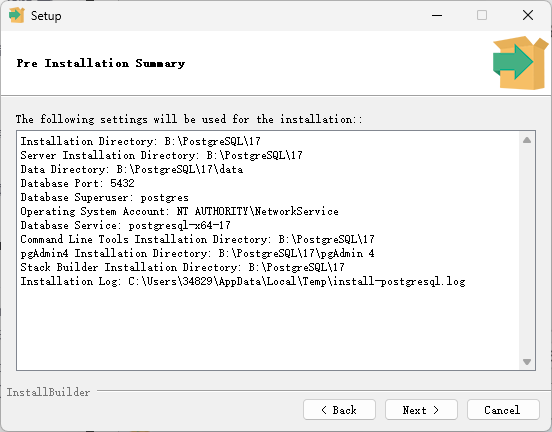This screenshot has width=552, height=432.
Task: Click the Data Directory line
Action: (132, 169)
